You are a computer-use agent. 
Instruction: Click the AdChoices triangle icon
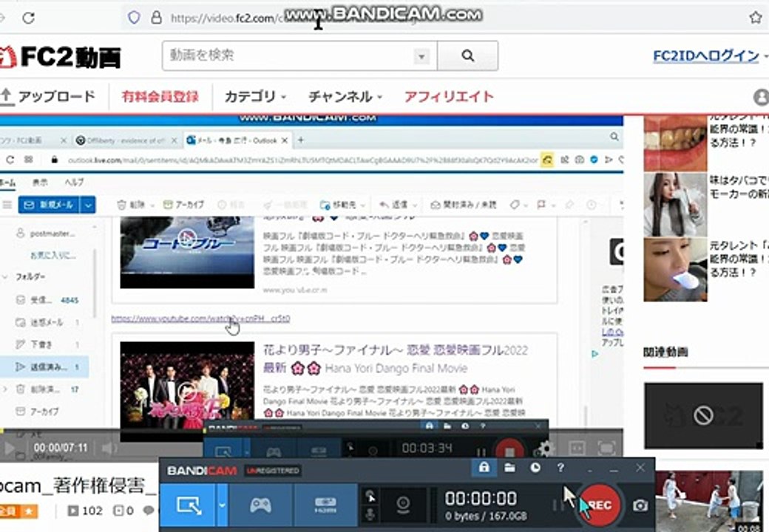pos(595,354)
